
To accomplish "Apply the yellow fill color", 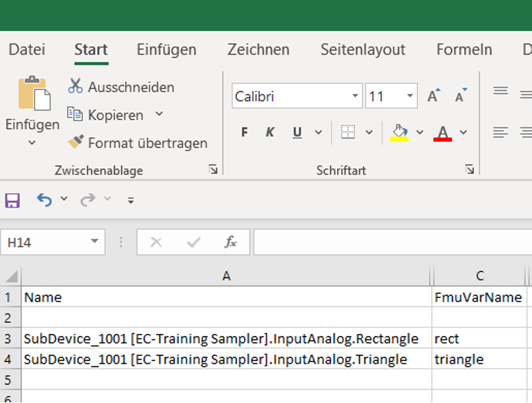I will pyautogui.click(x=400, y=132).
